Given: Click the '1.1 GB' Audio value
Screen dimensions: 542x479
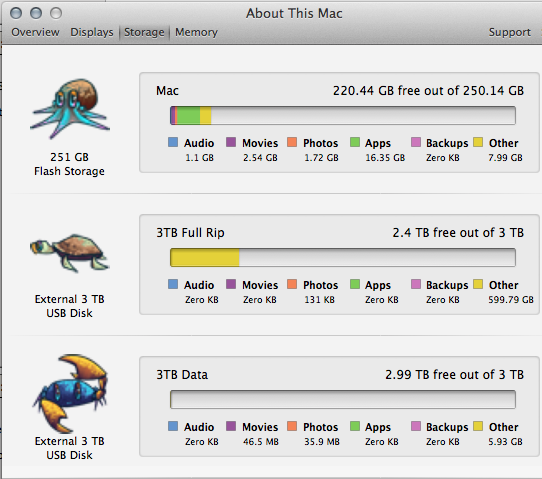Looking at the screenshot, I should 199,158.
